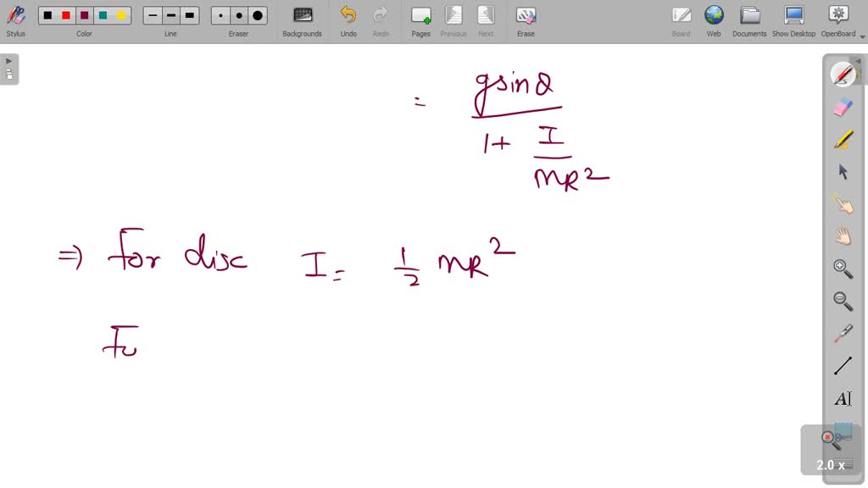Toggle the laser pointer tool
868x488 pixels.
pos(843,333)
